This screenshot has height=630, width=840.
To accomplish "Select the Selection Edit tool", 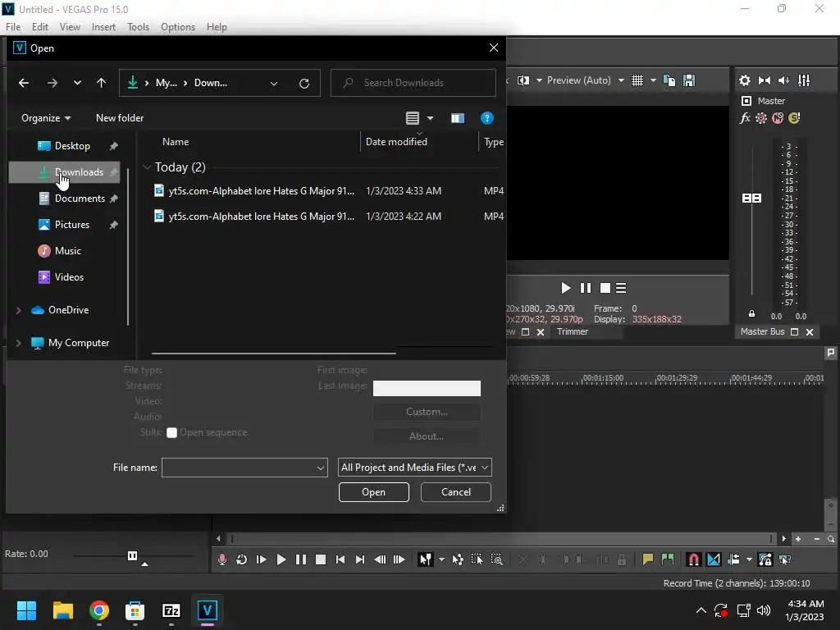I will tap(477, 559).
